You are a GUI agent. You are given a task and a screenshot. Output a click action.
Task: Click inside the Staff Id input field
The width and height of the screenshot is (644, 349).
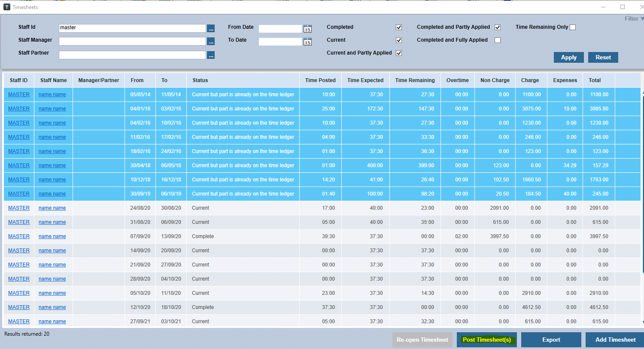click(x=132, y=28)
